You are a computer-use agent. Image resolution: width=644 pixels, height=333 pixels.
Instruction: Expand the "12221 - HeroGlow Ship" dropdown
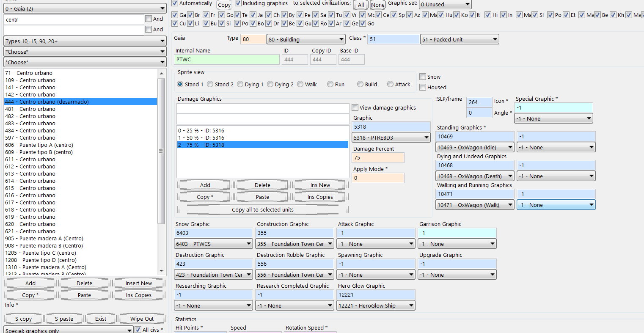click(376, 305)
